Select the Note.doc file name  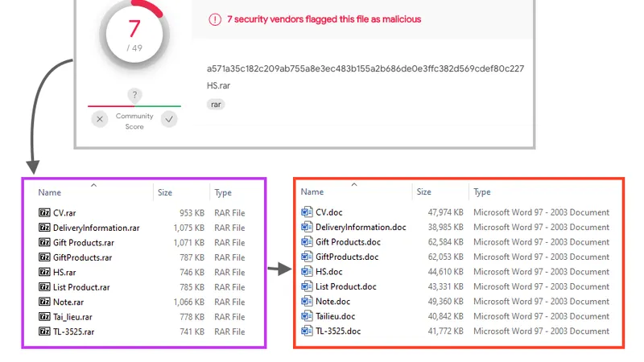[x=332, y=301]
